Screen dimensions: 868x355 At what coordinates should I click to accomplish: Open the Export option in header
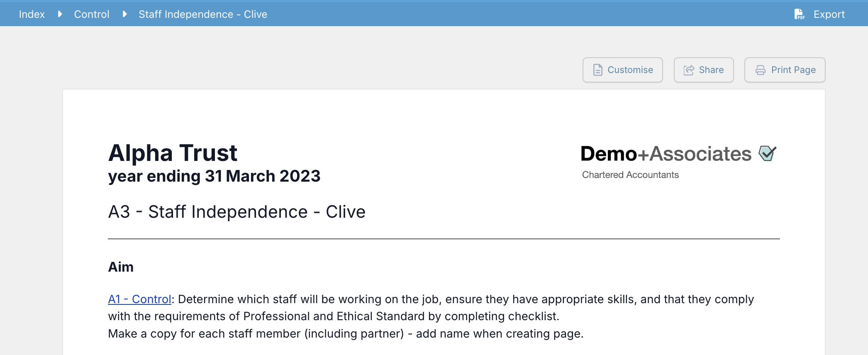pos(819,14)
